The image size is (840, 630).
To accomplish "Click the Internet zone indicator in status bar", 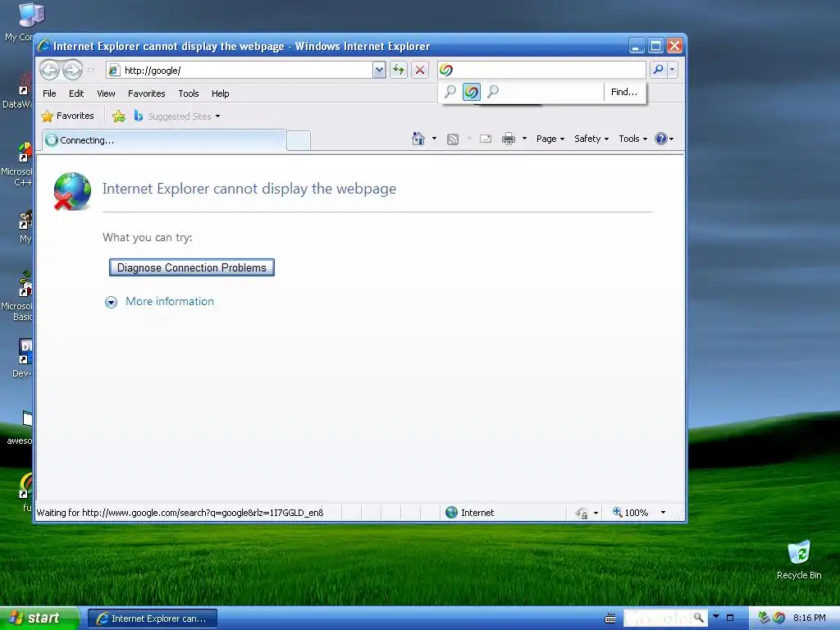I will [x=470, y=513].
